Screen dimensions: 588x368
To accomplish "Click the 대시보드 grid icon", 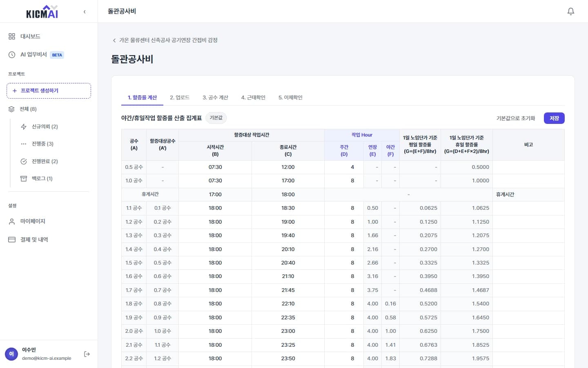I will pyautogui.click(x=12, y=36).
